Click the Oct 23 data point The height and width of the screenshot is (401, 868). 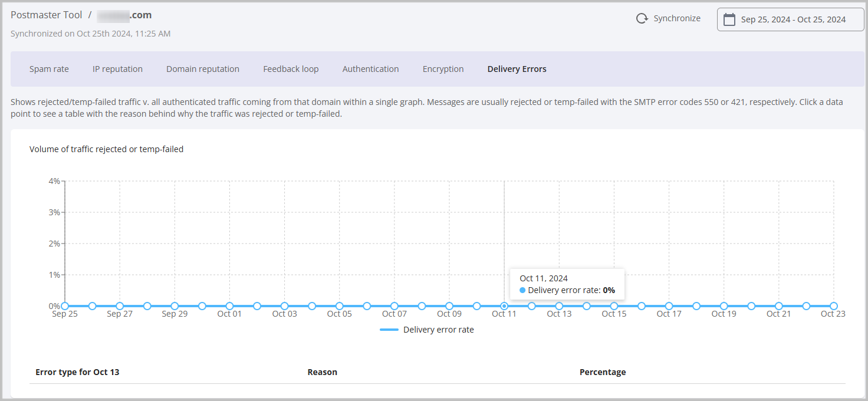(x=833, y=306)
